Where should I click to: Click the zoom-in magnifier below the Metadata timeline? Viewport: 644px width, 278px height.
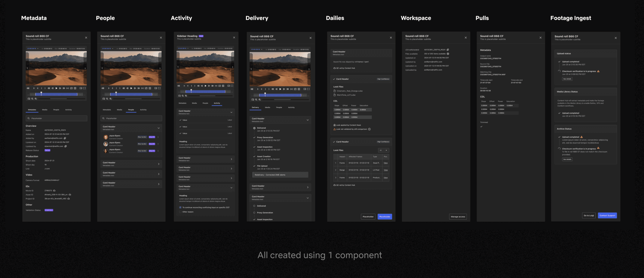pyautogui.click(x=36, y=99)
